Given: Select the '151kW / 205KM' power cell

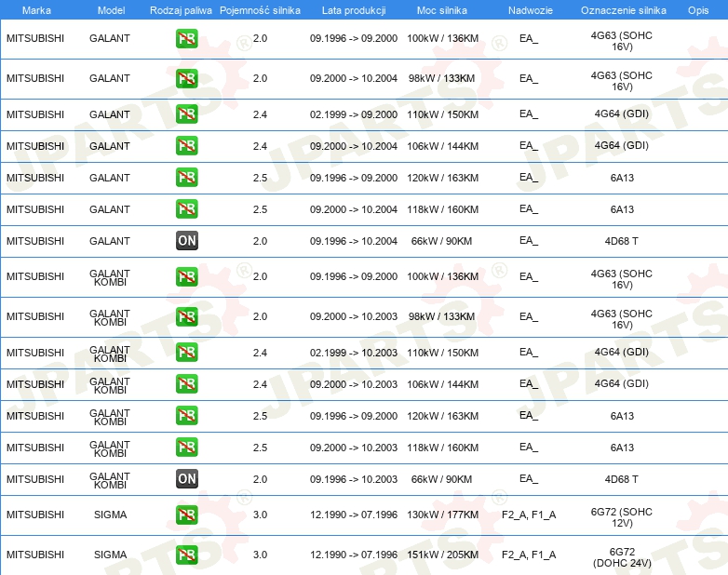Looking at the screenshot, I should [442, 555].
